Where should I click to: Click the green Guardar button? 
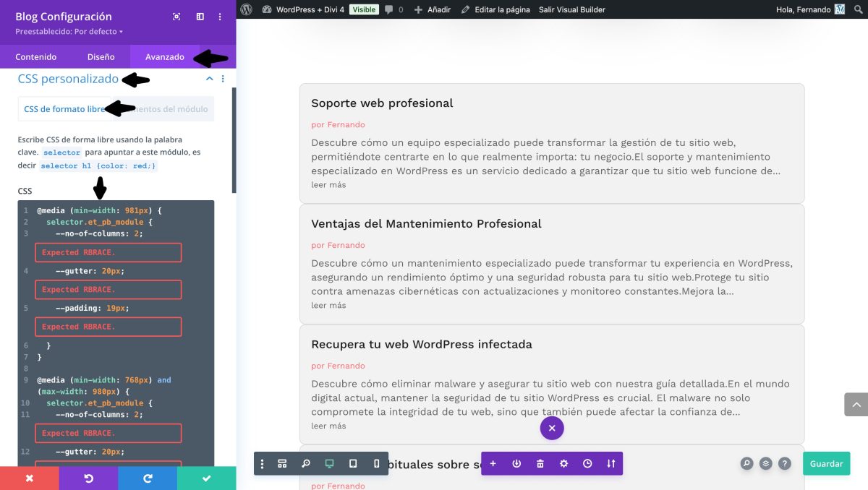pos(826,463)
